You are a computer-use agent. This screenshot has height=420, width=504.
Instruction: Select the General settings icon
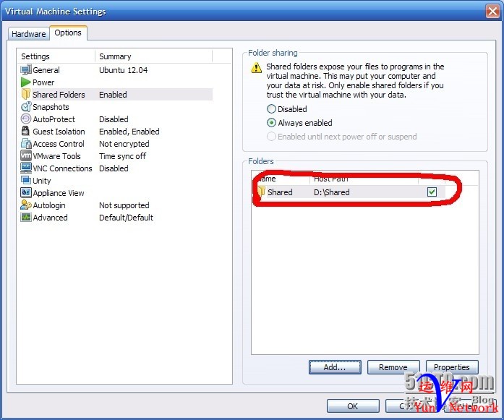[x=26, y=69]
